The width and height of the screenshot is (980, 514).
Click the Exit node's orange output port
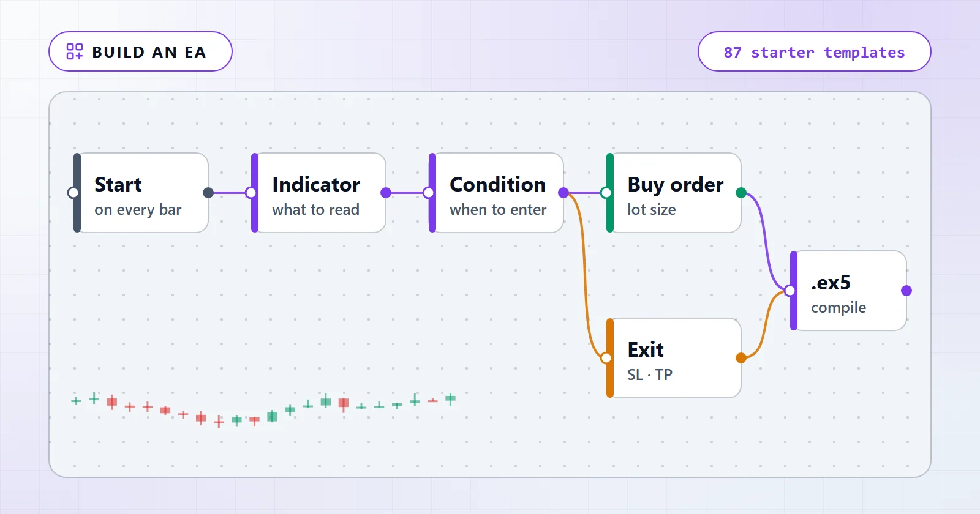[741, 358]
